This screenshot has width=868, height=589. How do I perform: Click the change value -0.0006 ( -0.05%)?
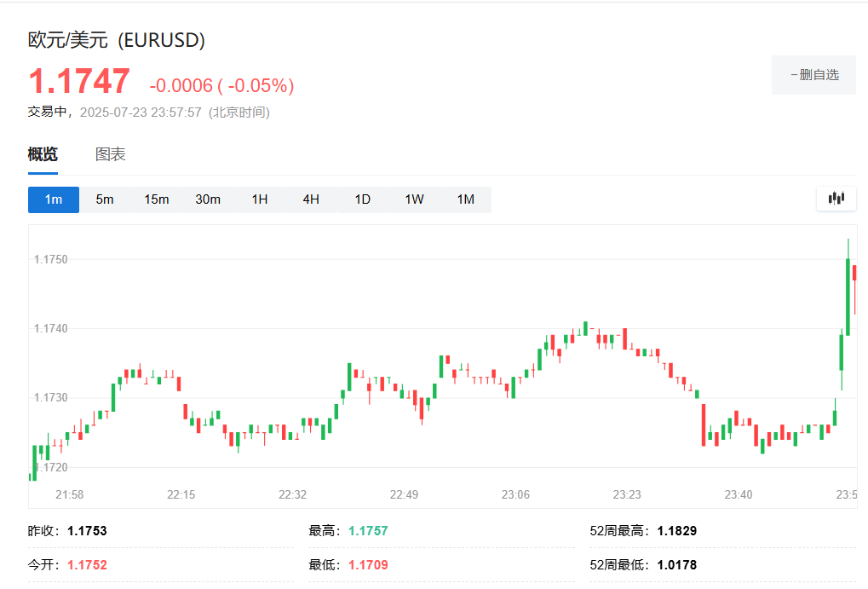221,85
